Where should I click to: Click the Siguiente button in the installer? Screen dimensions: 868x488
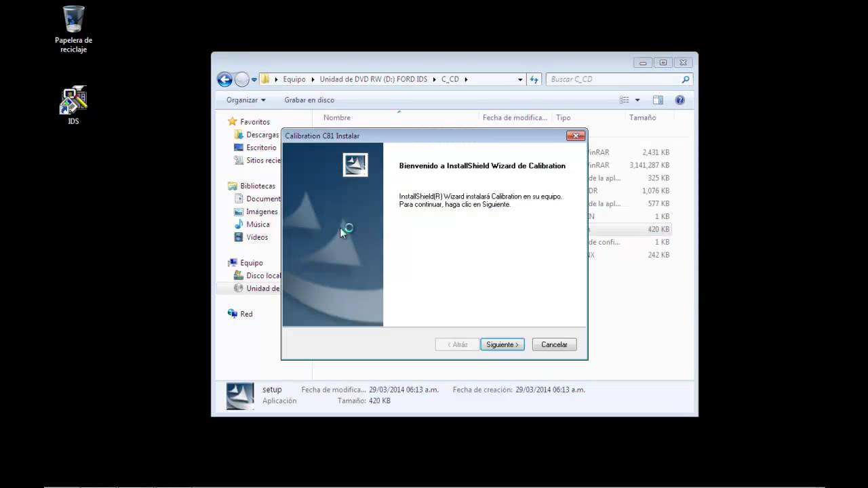[x=502, y=344]
